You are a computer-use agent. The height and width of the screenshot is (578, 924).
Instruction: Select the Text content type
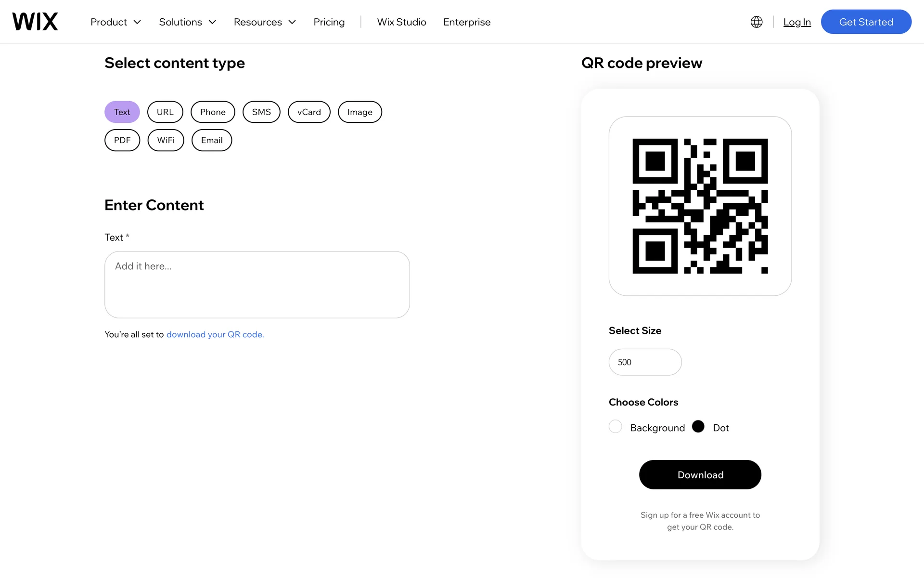(122, 112)
